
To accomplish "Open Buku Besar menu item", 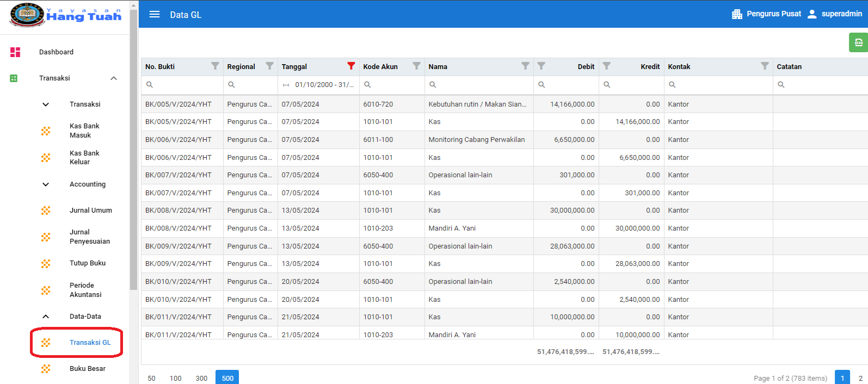I will coord(87,369).
